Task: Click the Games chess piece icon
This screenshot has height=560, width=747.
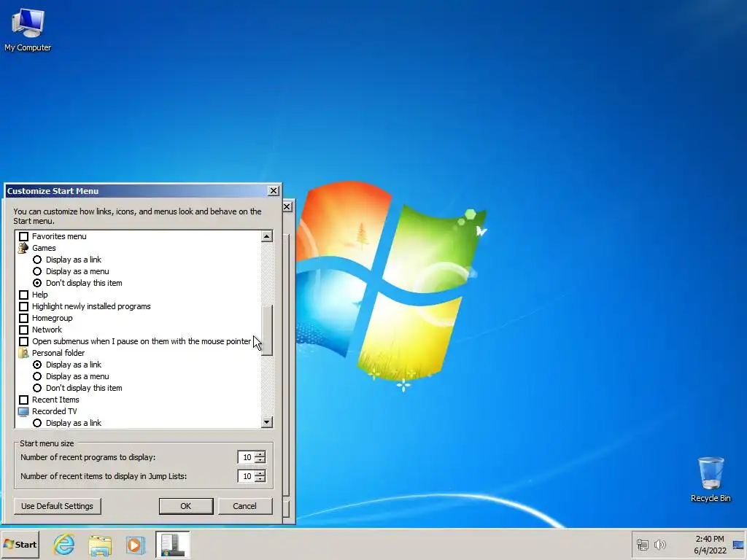Action: [23, 248]
